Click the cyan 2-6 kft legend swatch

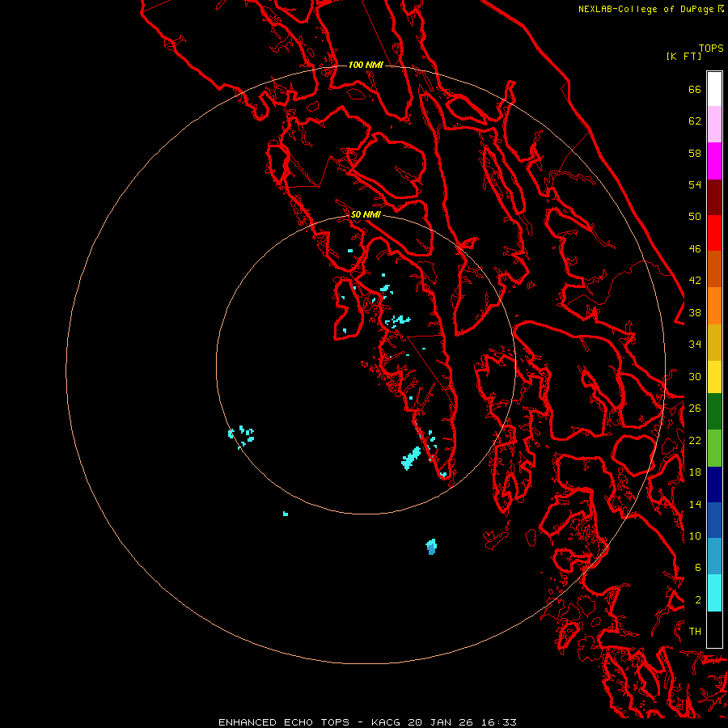coord(714,593)
